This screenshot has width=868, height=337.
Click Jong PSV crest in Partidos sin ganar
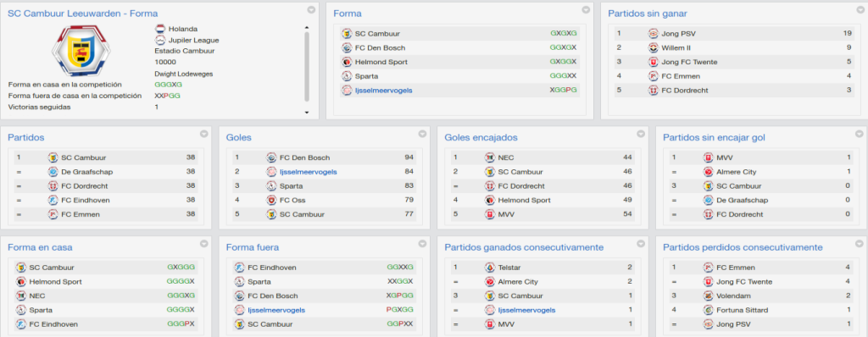[x=654, y=33]
